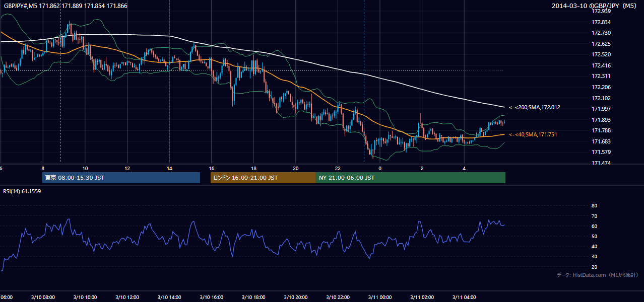Click the 3/11 04:00 bottom time label
Image resolution: width=644 pixels, height=302 pixels.
[464, 297]
